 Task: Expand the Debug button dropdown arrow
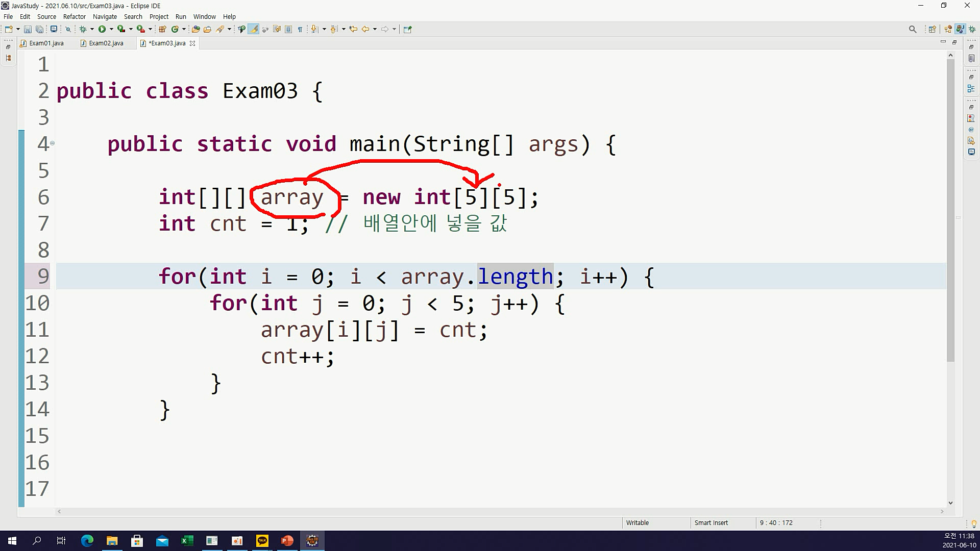tap(91, 29)
